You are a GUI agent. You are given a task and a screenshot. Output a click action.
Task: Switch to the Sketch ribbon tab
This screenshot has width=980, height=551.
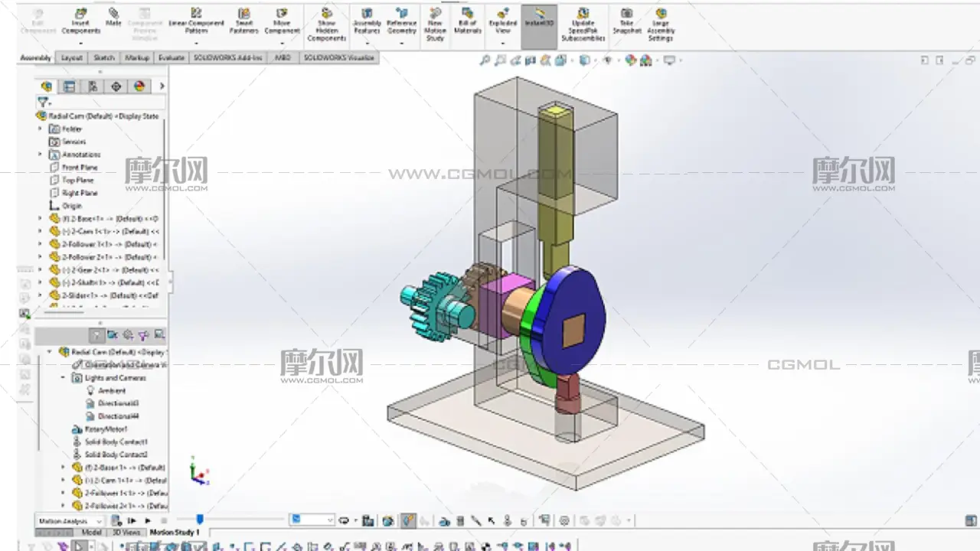tap(104, 58)
